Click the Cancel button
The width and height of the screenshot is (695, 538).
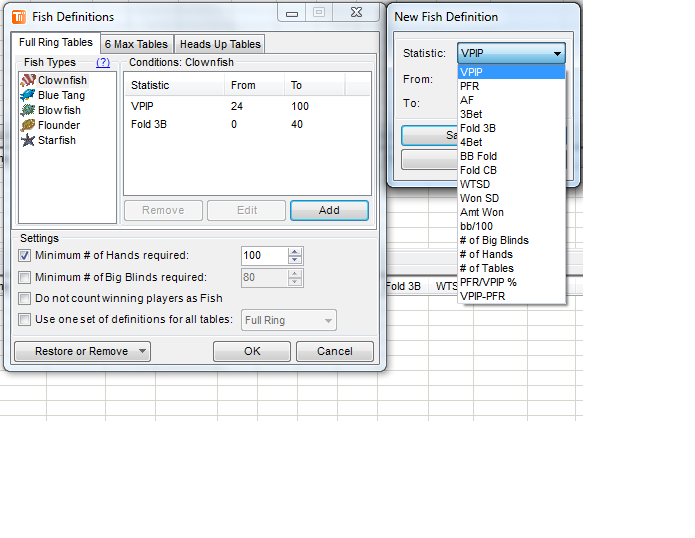pyautogui.click(x=335, y=351)
